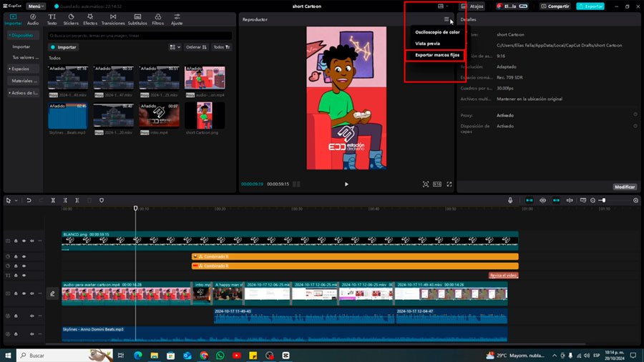644x362 pixels.
Task: Select the short Cartoon.png thumbnail
Action: pyautogui.click(x=205, y=115)
